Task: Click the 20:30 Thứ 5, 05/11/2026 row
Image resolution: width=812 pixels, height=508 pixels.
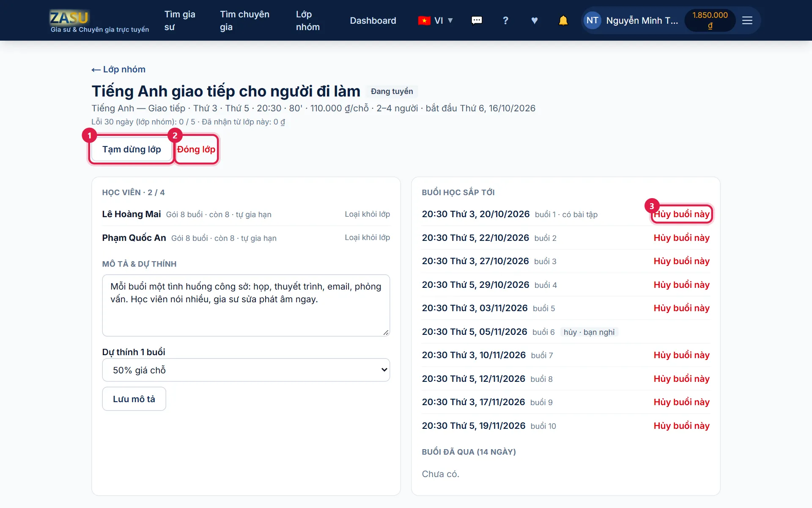Action: pyautogui.click(x=566, y=332)
